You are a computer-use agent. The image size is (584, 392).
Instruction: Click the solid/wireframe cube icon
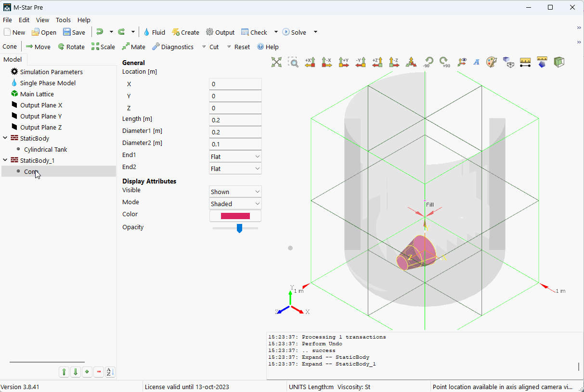pos(508,62)
